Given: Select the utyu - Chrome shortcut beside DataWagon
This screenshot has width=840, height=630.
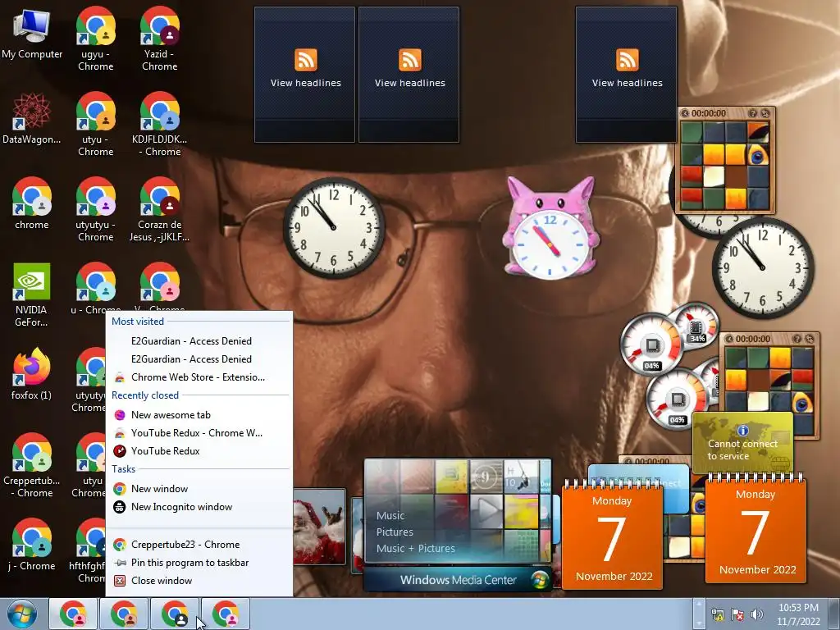Looking at the screenshot, I should 95,125.
